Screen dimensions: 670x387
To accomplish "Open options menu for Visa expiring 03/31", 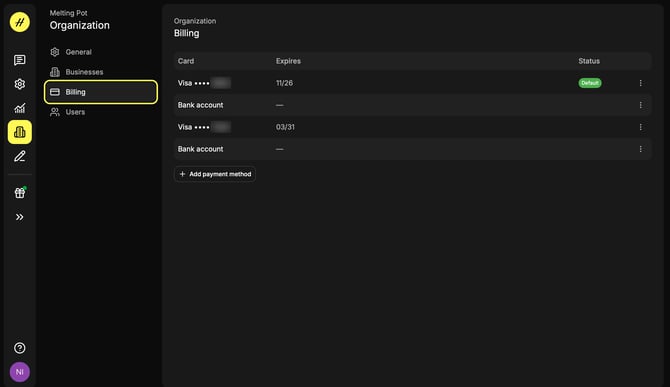I will coord(641,127).
